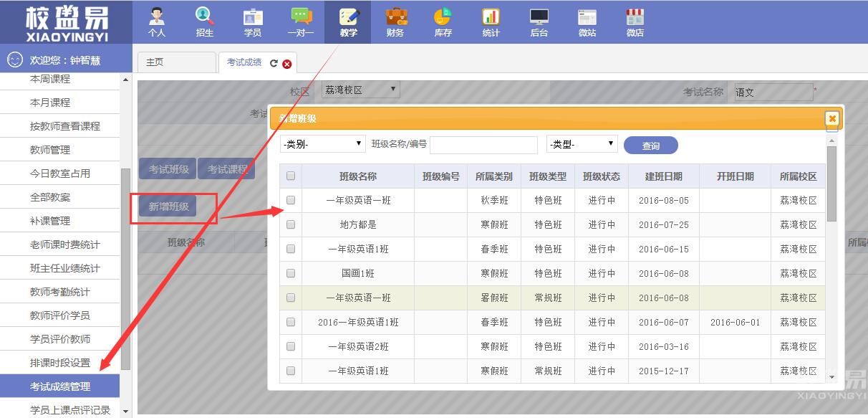The height and width of the screenshot is (418, 868).
Task: Open the 学员 module icon
Action: [253, 22]
